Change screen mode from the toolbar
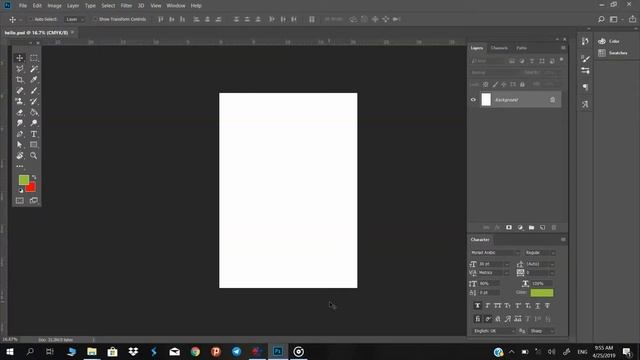Screen dimensions: 640x360 pos(33,200)
